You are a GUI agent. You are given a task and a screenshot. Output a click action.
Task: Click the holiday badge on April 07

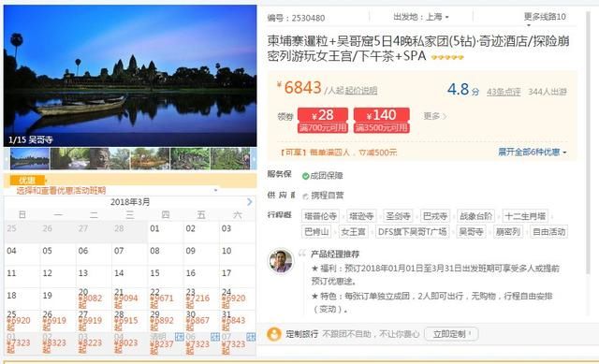tap(251, 337)
